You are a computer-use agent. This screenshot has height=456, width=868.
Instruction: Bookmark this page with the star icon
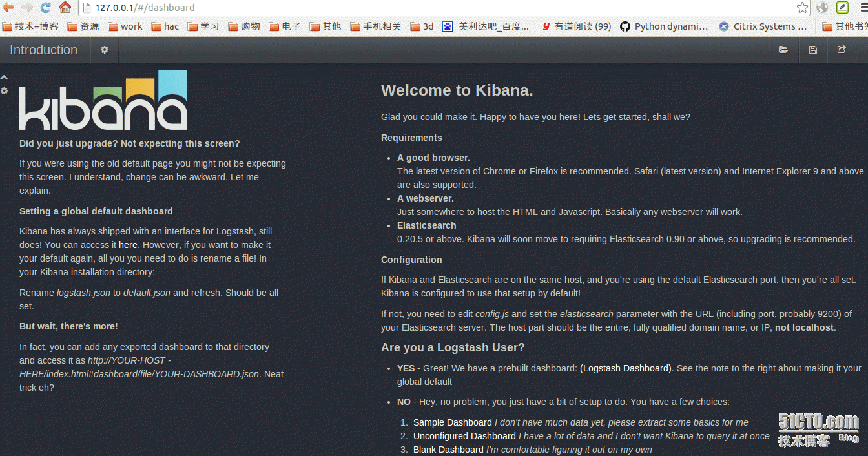click(x=802, y=8)
